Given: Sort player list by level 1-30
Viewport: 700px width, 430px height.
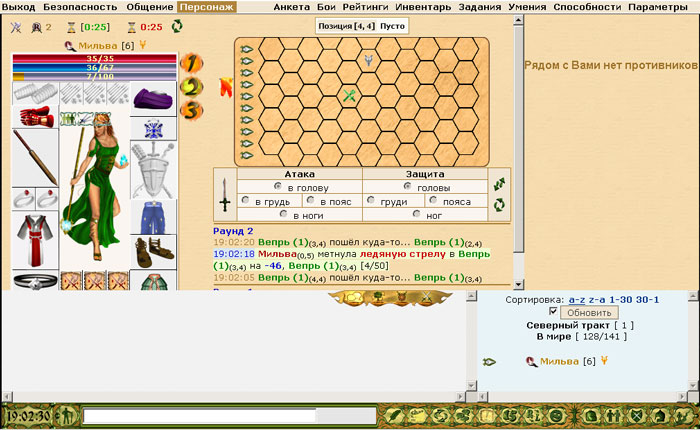Looking at the screenshot, I should coord(621,300).
